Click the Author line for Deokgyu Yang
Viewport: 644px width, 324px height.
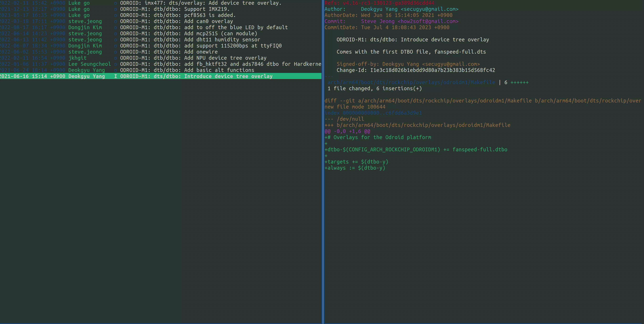(391, 9)
